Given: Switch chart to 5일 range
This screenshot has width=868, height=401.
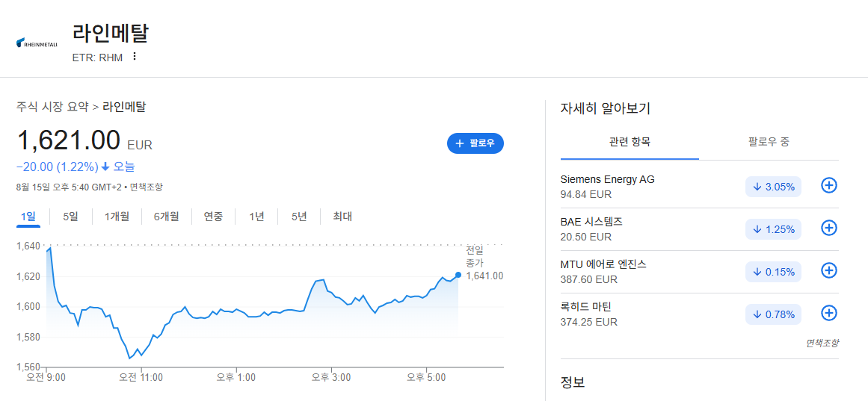Looking at the screenshot, I should coord(70,217).
